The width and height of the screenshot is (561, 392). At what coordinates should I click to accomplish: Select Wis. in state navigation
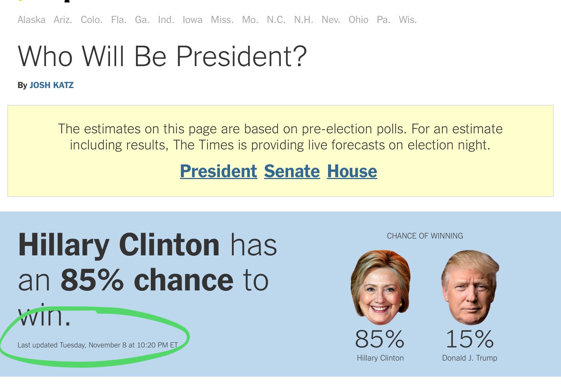tap(408, 20)
